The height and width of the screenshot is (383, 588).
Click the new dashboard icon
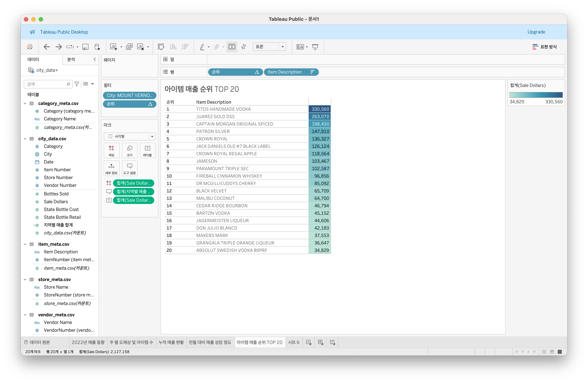click(320, 342)
